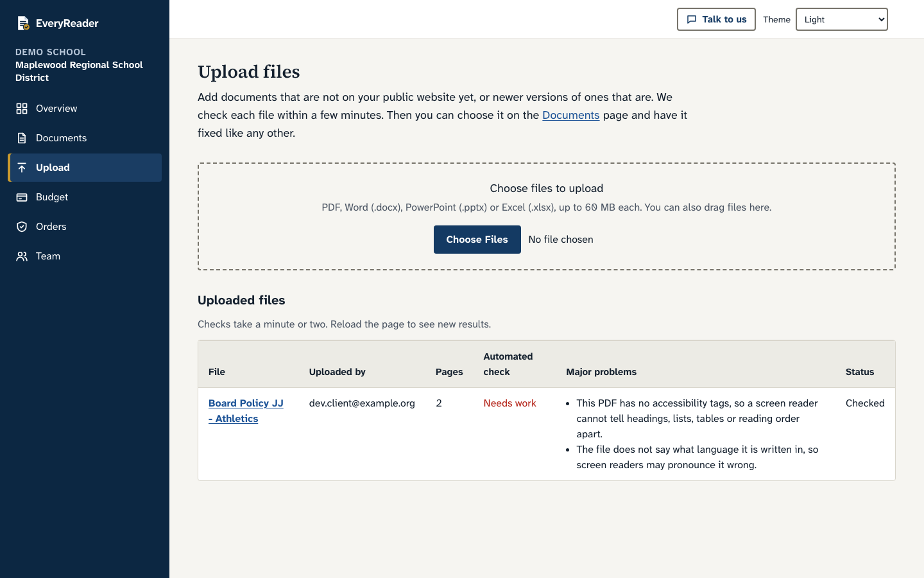The height and width of the screenshot is (578, 924).
Task: Follow the Documents link in the description
Action: pyautogui.click(x=570, y=115)
